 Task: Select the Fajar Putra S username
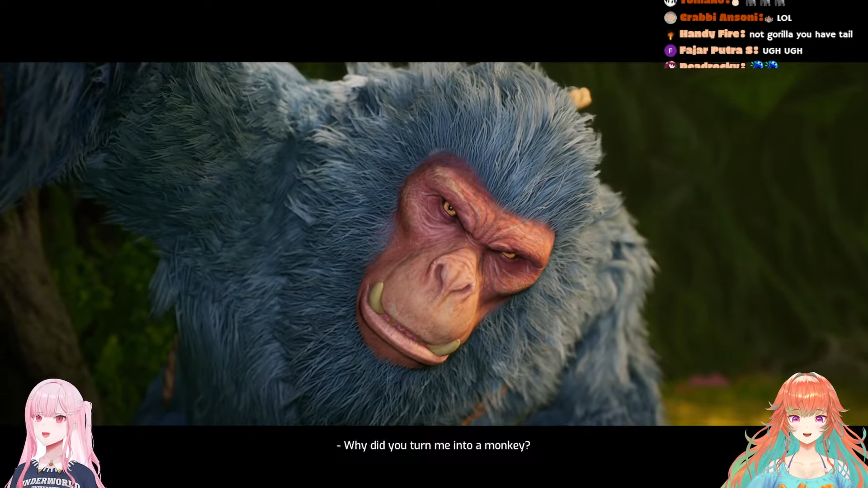(x=718, y=50)
